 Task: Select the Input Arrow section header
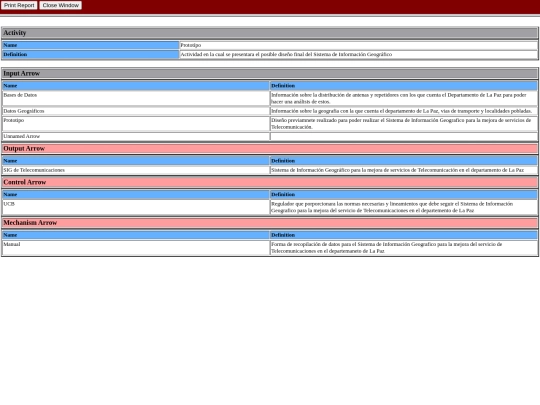point(270,73)
